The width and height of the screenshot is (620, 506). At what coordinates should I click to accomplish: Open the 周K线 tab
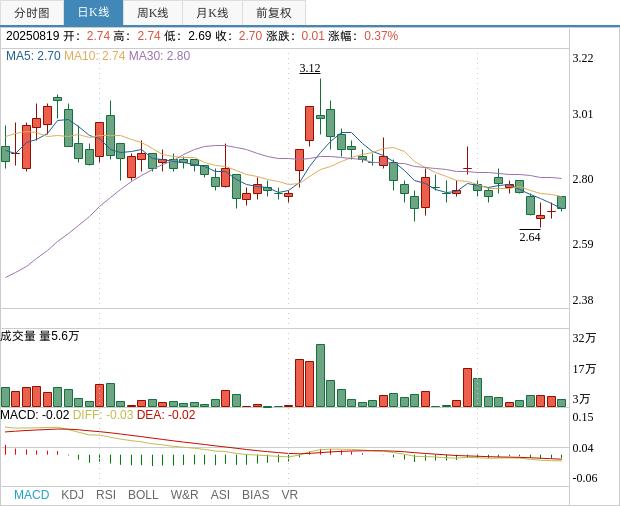click(153, 13)
